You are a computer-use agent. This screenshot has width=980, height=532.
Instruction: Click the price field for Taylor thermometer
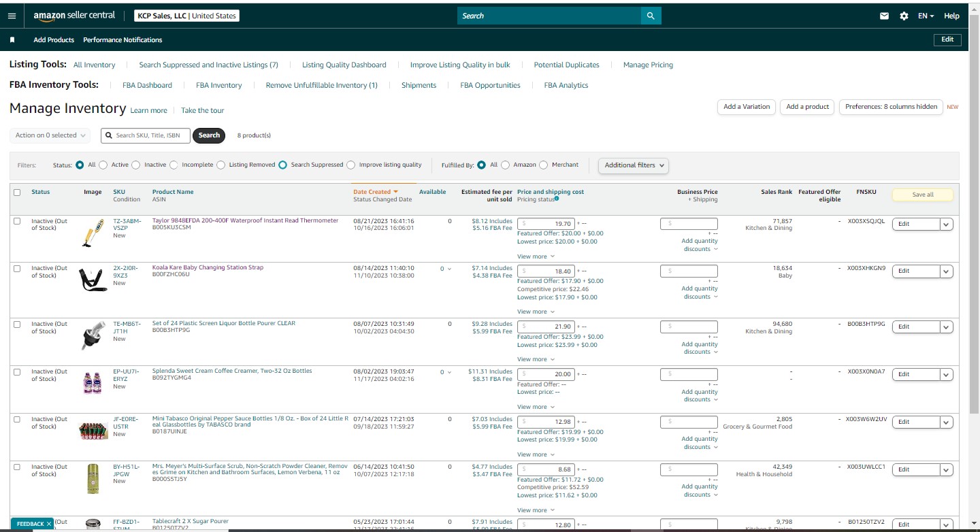click(x=546, y=224)
